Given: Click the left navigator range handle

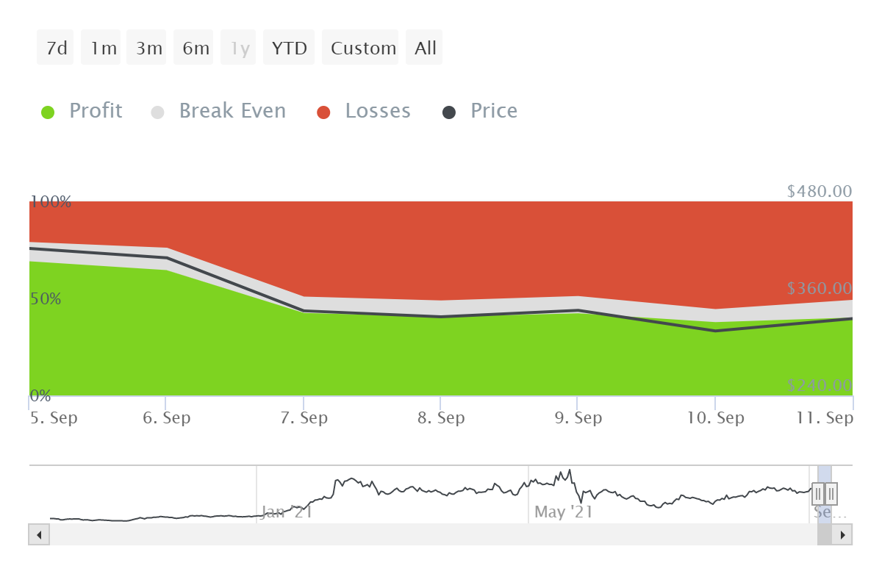Looking at the screenshot, I should tap(818, 493).
